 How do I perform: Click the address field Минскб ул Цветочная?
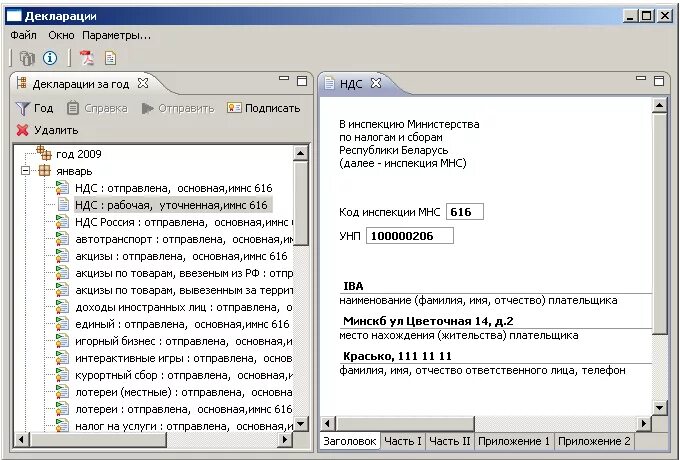[496, 321]
